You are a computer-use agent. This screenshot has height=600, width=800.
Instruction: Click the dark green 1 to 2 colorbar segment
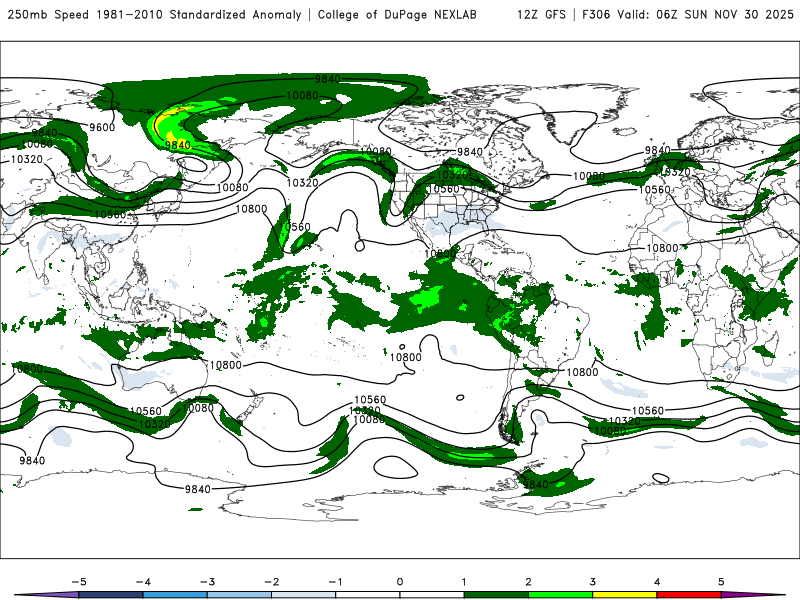pyautogui.click(x=496, y=595)
